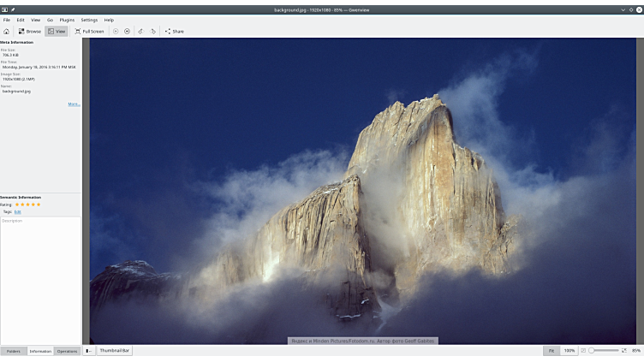The image size is (644, 362).
Task: Click the sidebar hide icon in status bar
Action: (x=88, y=351)
